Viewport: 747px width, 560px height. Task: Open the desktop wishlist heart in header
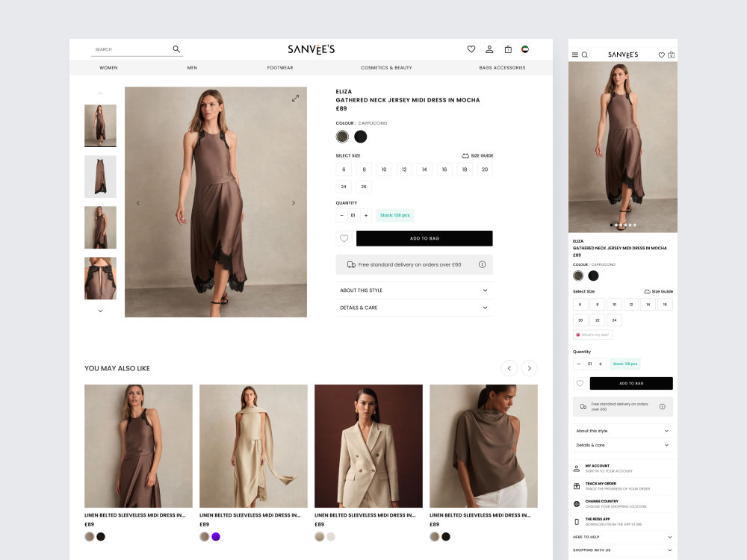point(471,49)
